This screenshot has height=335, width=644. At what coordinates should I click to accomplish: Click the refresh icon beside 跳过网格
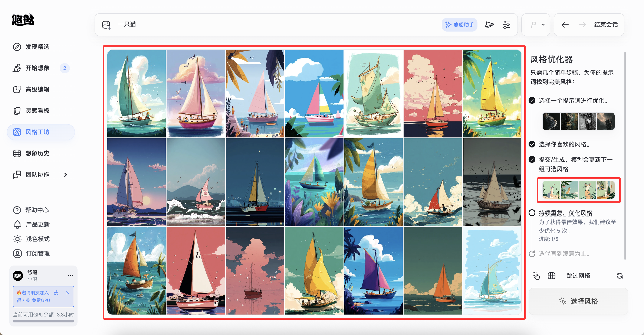coord(620,276)
